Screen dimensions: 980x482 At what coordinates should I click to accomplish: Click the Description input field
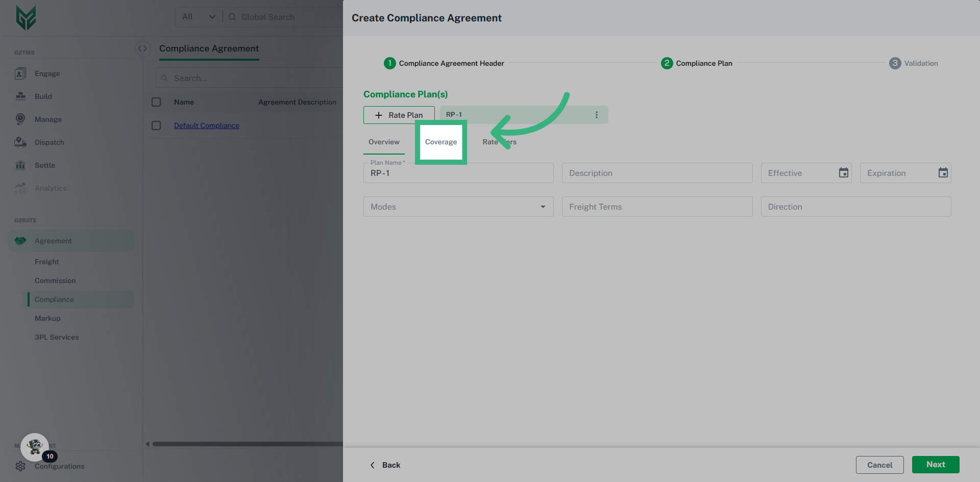coord(657,173)
